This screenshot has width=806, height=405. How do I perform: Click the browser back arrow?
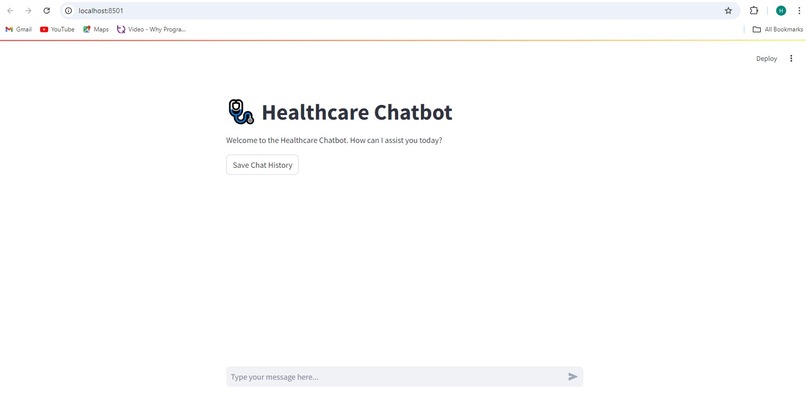[x=10, y=11]
